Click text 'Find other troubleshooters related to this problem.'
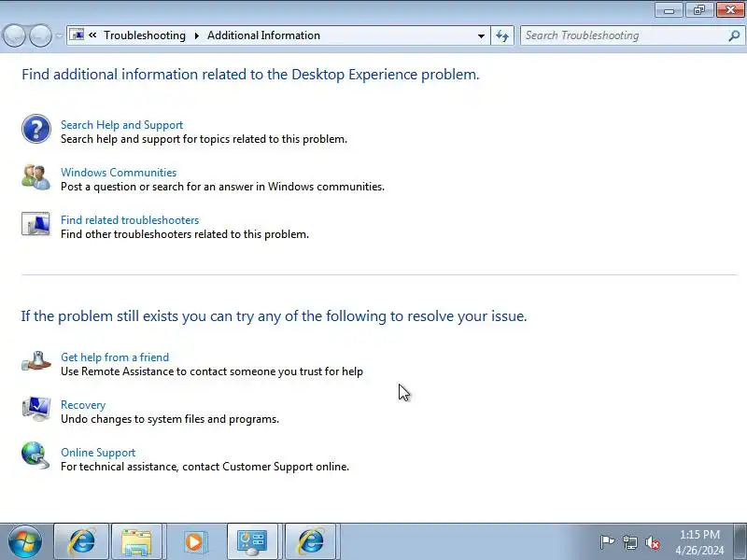 184,234
